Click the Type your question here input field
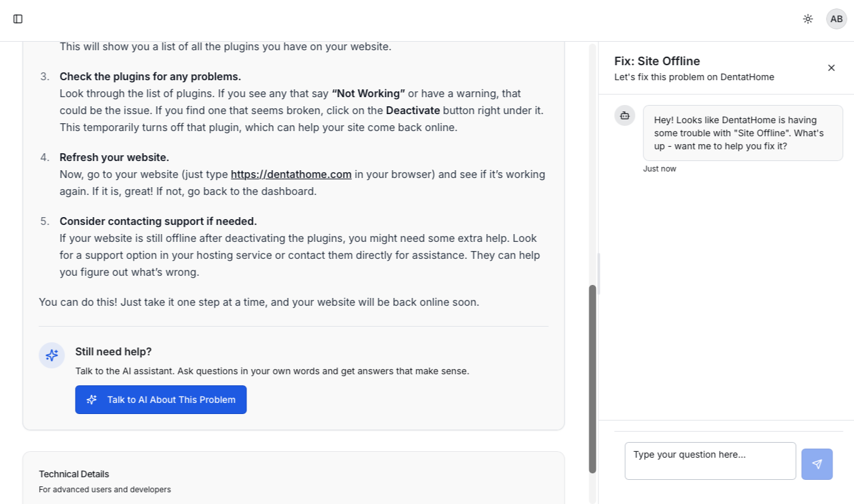This screenshot has height=504, width=854. click(710, 461)
